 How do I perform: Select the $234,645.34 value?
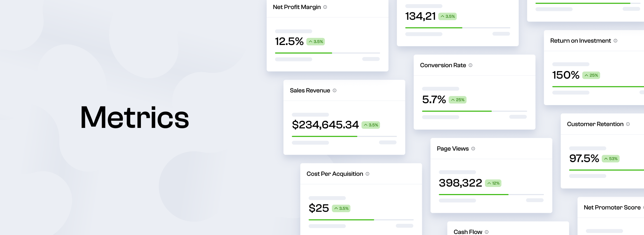[325, 125]
